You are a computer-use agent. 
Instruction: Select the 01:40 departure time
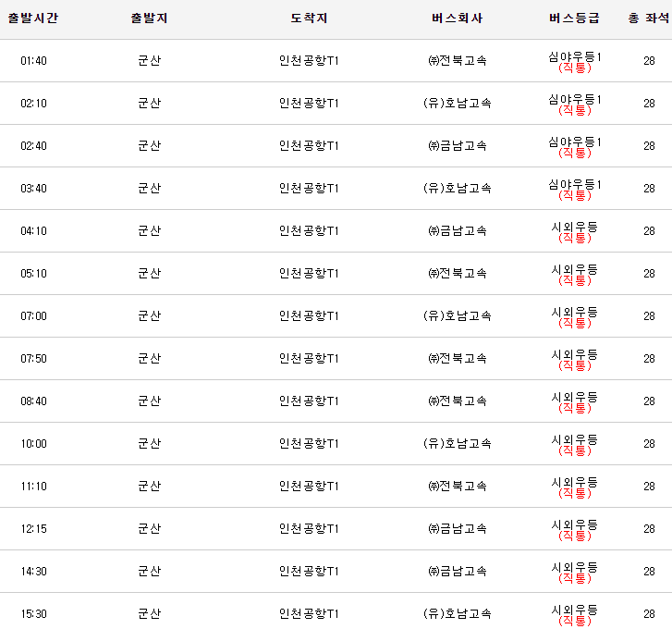[33, 61]
